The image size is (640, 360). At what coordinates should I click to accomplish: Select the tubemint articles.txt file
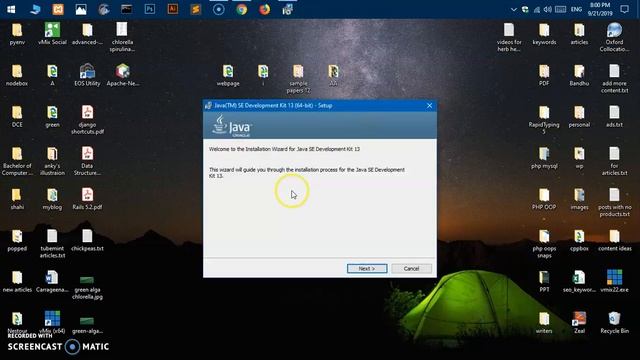52,243
